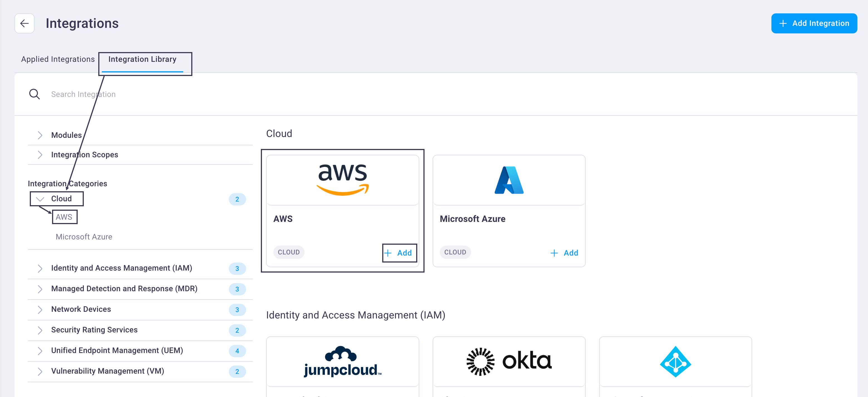Screen dimensions: 868x397
Task: Open the Okta logo card
Action: (509, 362)
